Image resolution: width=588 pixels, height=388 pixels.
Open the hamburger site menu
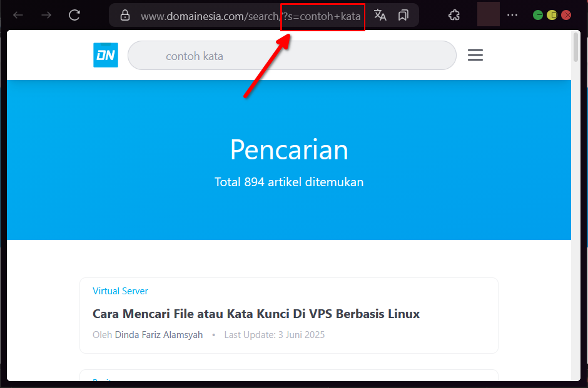[x=475, y=55]
